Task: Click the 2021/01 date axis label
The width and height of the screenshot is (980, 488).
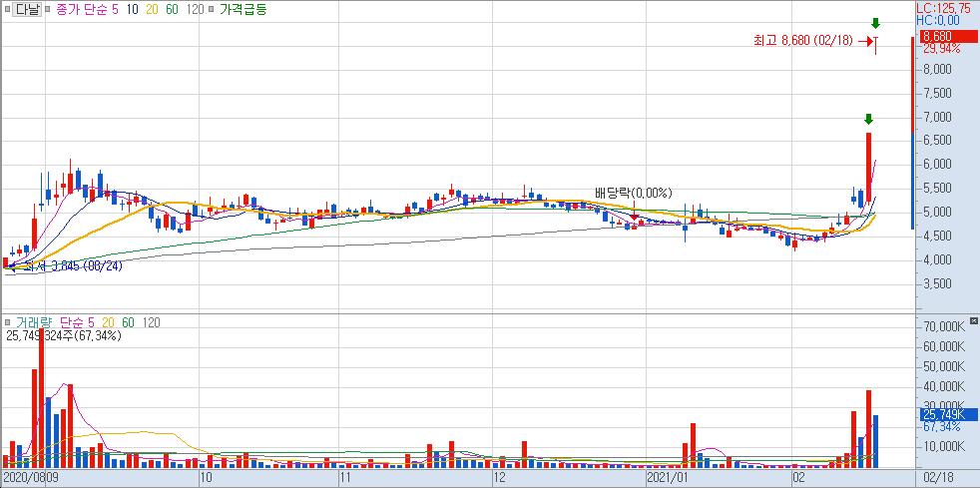Action: (x=670, y=478)
